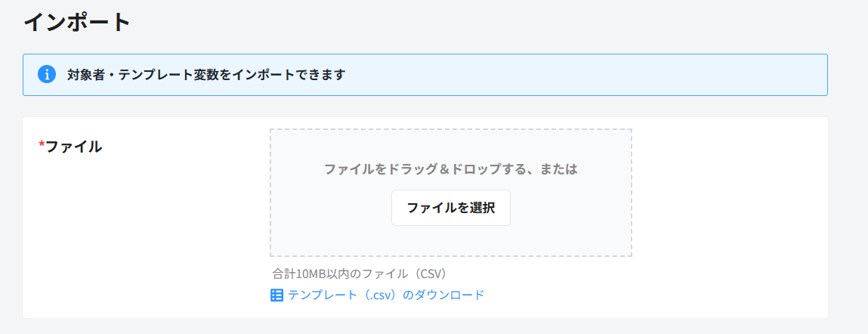
Task: Click the dashed upload area's top-left corner
Action: pos(273,132)
